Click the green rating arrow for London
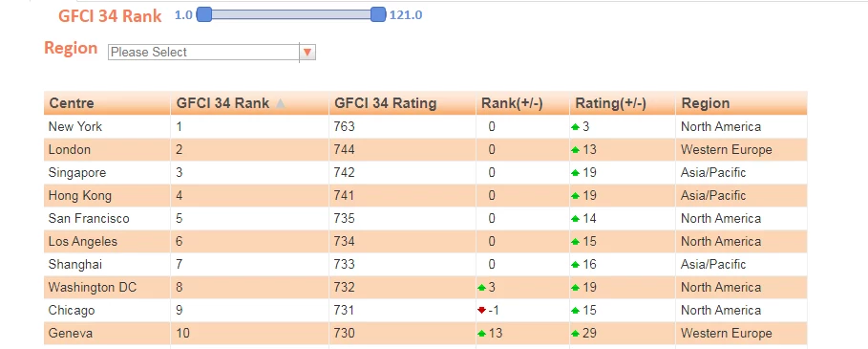The image size is (868, 349). coord(575,149)
